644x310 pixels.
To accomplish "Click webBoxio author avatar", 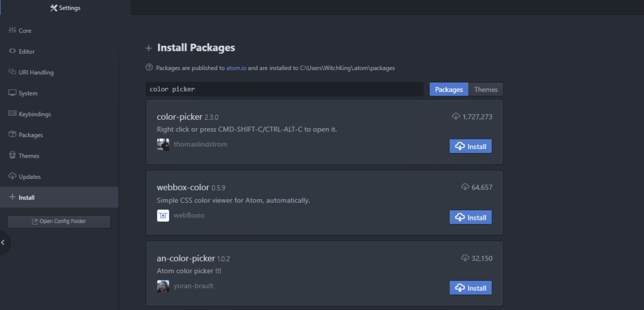I will click(x=163, y=216).
